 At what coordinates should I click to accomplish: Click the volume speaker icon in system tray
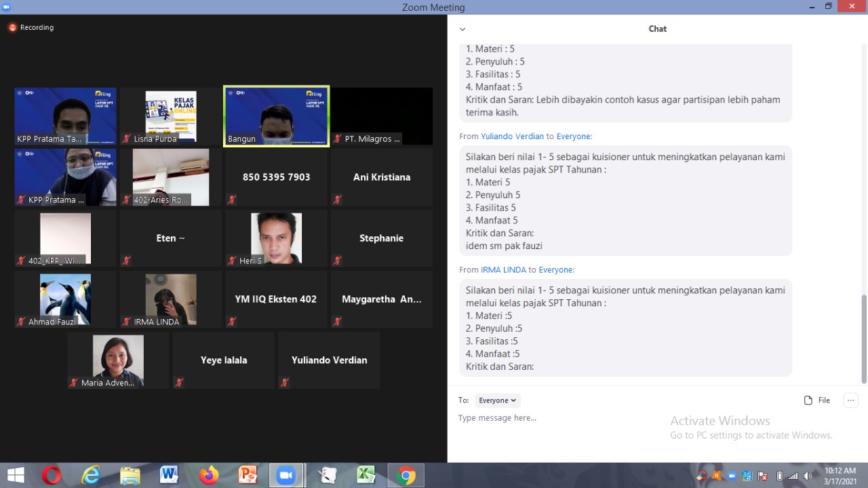[807, 476]
